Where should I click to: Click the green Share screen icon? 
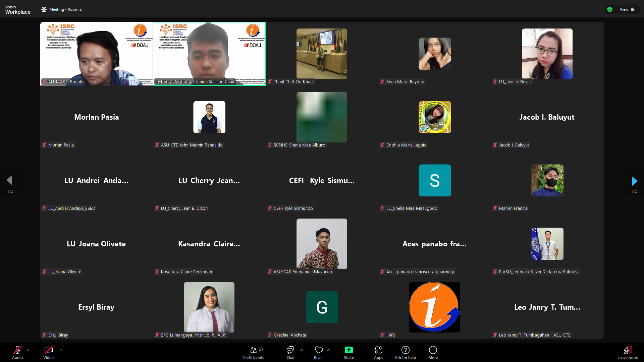pyautogui.click(x=348, y=350)
